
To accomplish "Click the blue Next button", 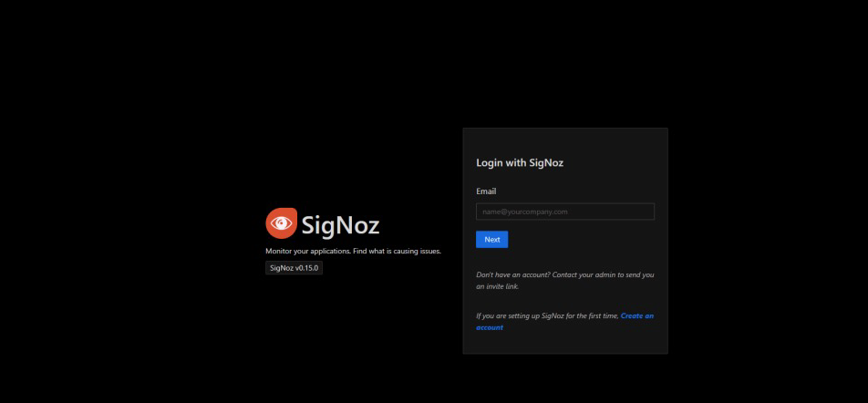I will click(492, 240).
